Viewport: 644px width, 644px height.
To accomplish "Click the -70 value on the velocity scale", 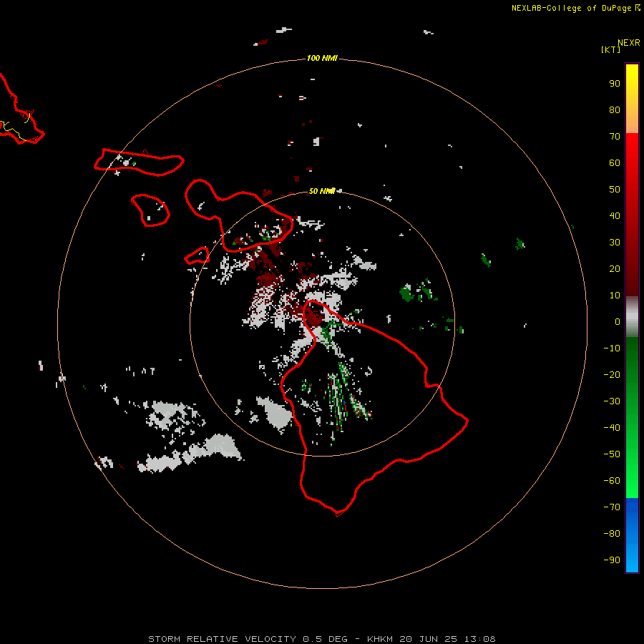I will tap(612, 507).
